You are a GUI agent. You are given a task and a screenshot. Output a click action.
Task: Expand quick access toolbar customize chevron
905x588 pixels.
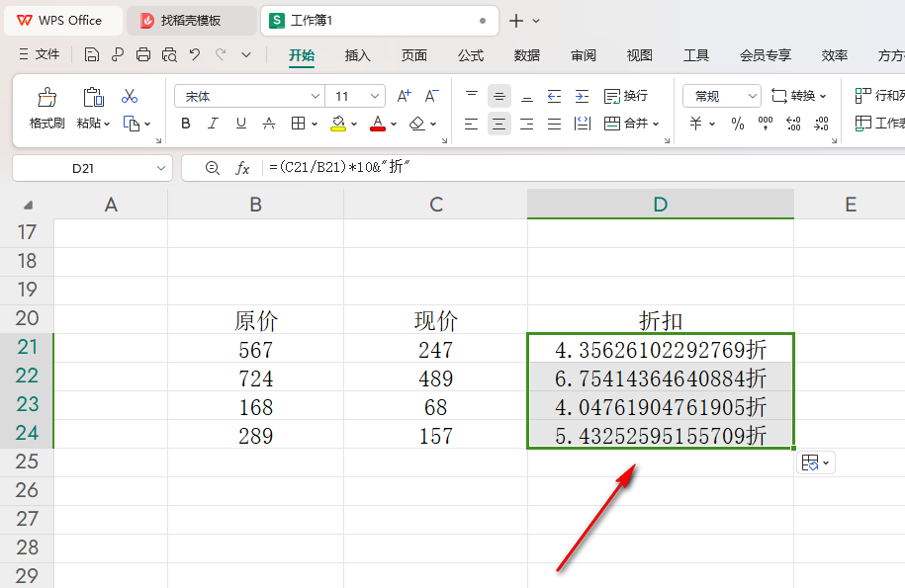(x=246, y=54)
